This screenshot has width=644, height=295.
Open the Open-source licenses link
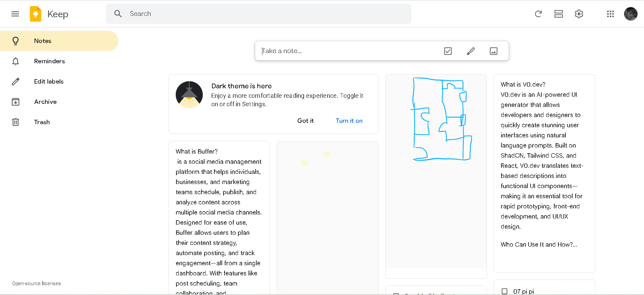pos(37,283)
